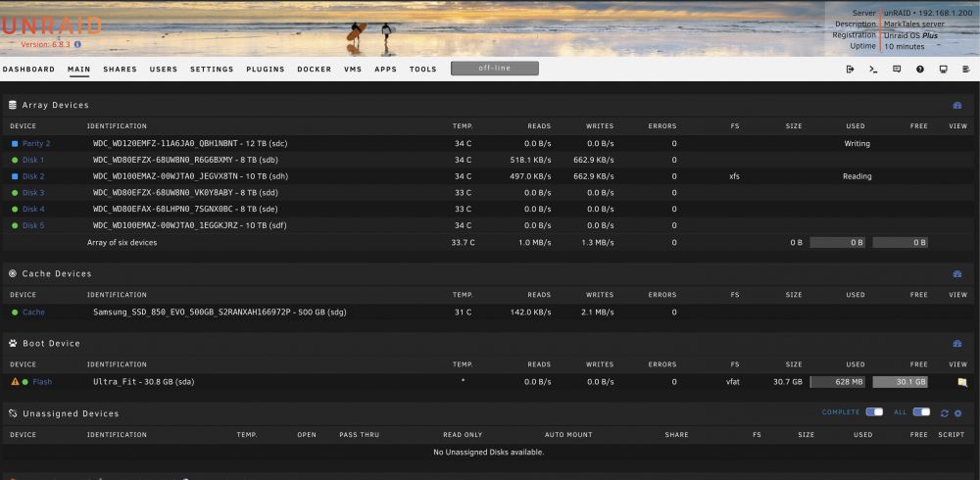
Task: Open the Settings tab
Action: click(212, 70)
